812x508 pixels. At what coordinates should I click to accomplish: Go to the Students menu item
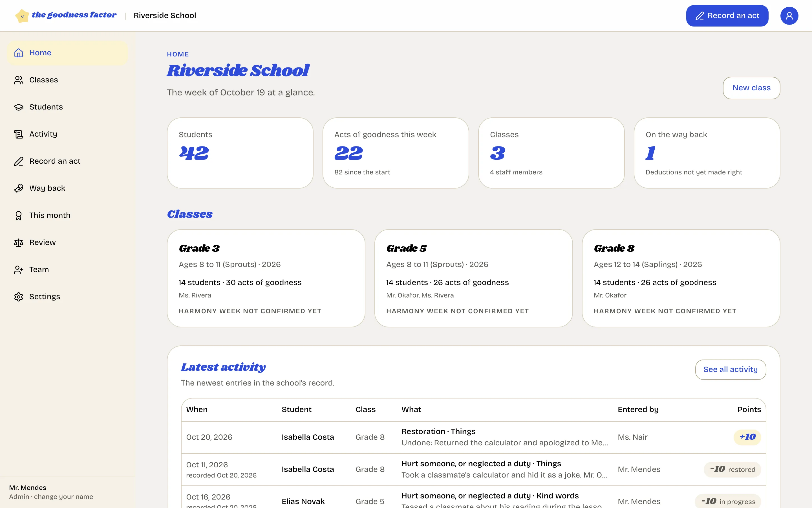point(67,107)
